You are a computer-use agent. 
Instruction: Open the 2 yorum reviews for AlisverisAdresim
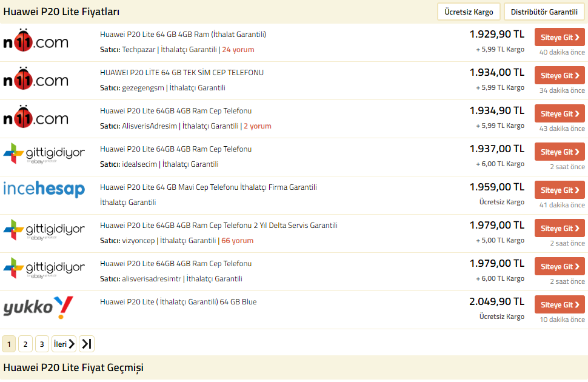click(257, 126)
